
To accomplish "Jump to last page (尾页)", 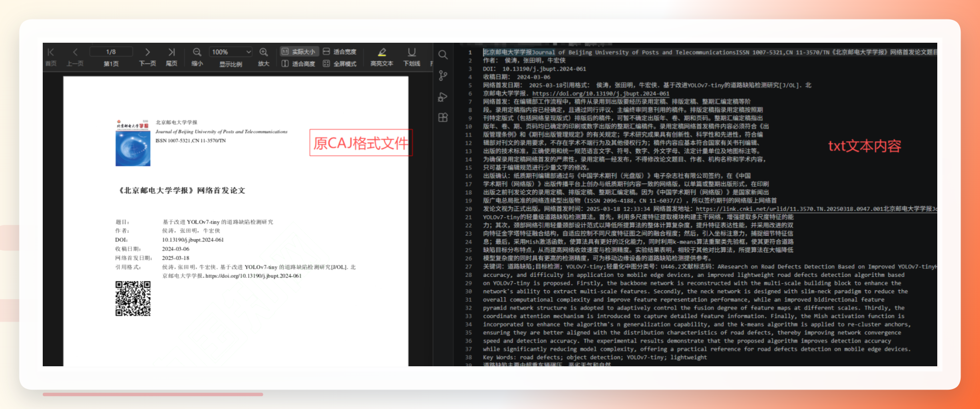I will click(171, 57).
